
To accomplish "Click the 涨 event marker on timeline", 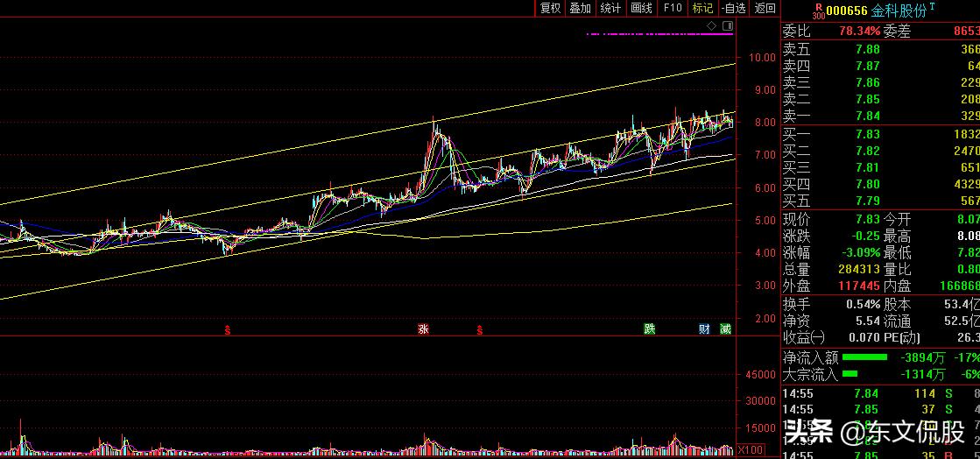I will [x=424, y=329].
